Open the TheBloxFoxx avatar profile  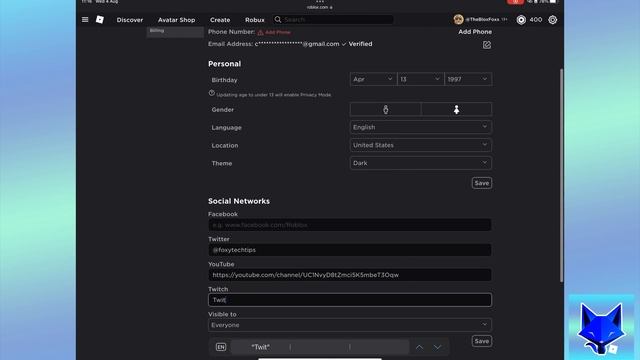pos(458,19)
